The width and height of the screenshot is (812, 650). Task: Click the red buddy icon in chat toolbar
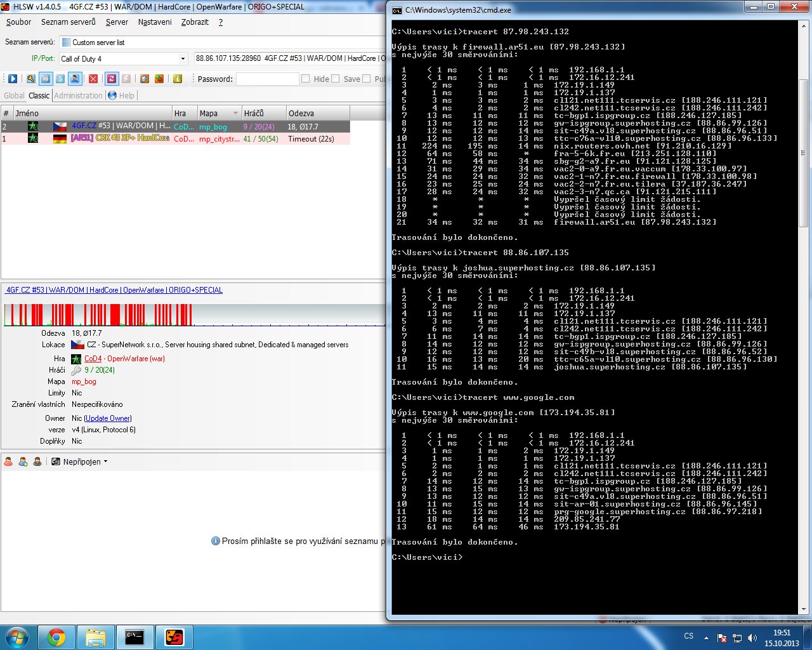[x=8, y=461]
